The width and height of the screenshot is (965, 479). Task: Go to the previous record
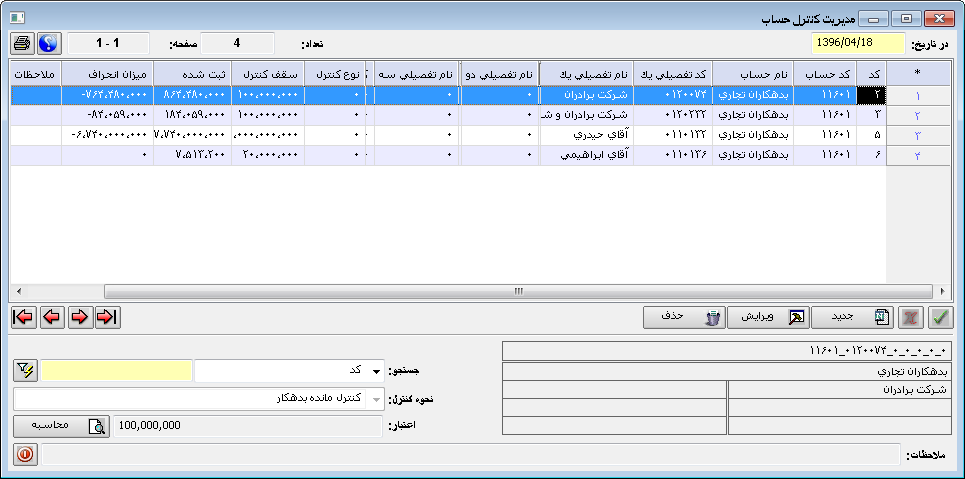point(51,317)
